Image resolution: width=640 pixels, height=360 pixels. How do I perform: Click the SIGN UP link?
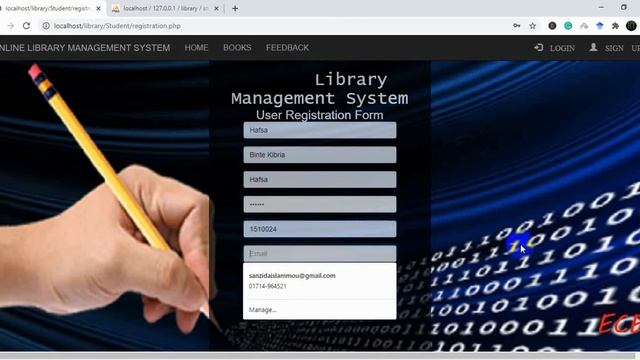tap(622, 48)
